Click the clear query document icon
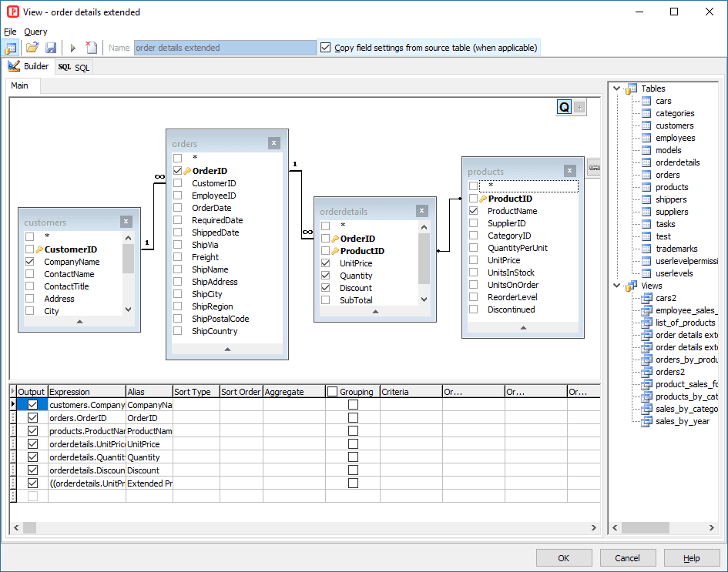 91,48
